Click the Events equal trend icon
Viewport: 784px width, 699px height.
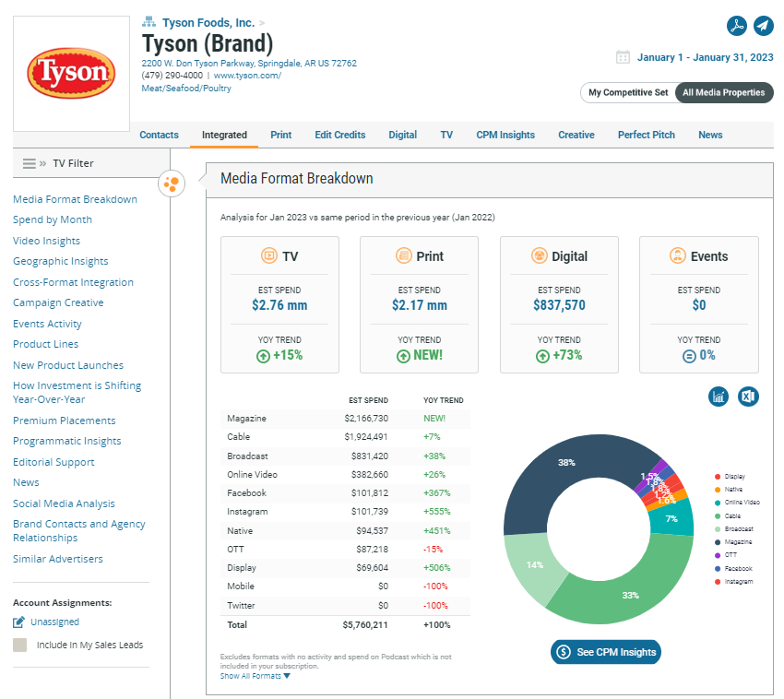[689, 356]
